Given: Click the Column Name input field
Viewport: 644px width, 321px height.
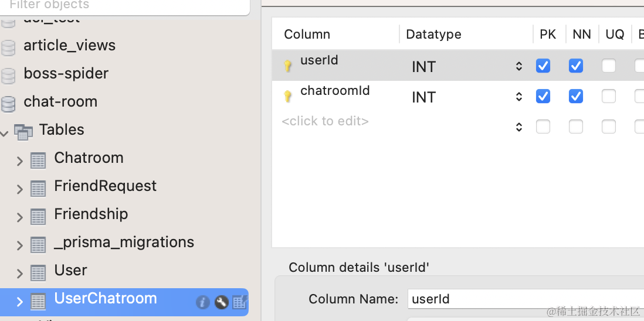Looking at the screenshot, I should point(525,299).
